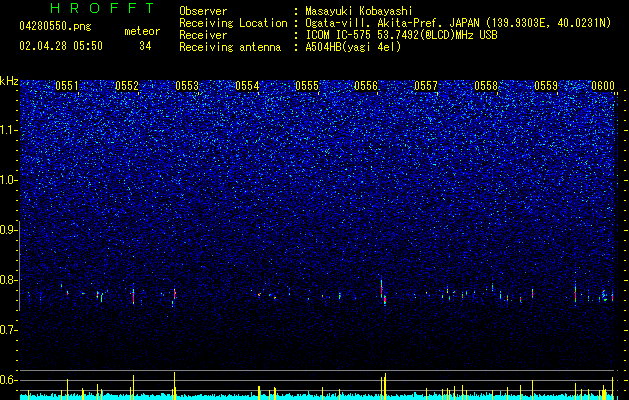This screenshot has width=629, height=400.
Task: Click the meteor count label
Action: tap(142, 31)
